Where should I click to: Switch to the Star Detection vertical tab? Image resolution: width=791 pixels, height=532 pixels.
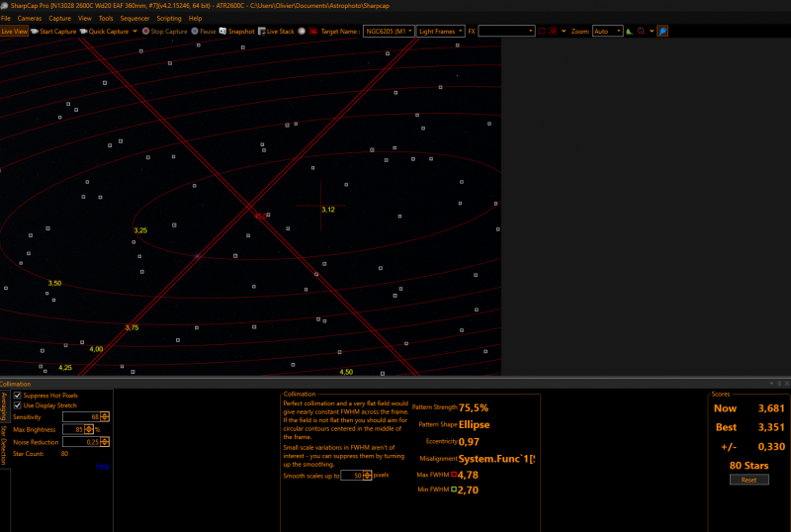coord(4,445)
